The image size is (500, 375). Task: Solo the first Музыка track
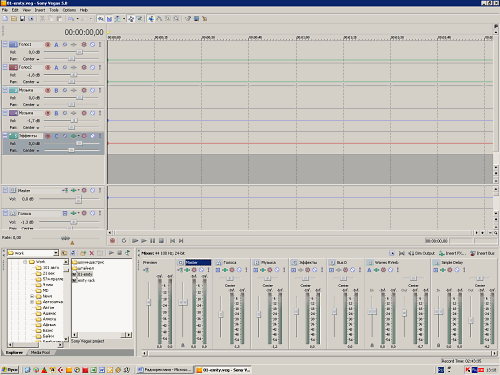click(x=100, y=90)
